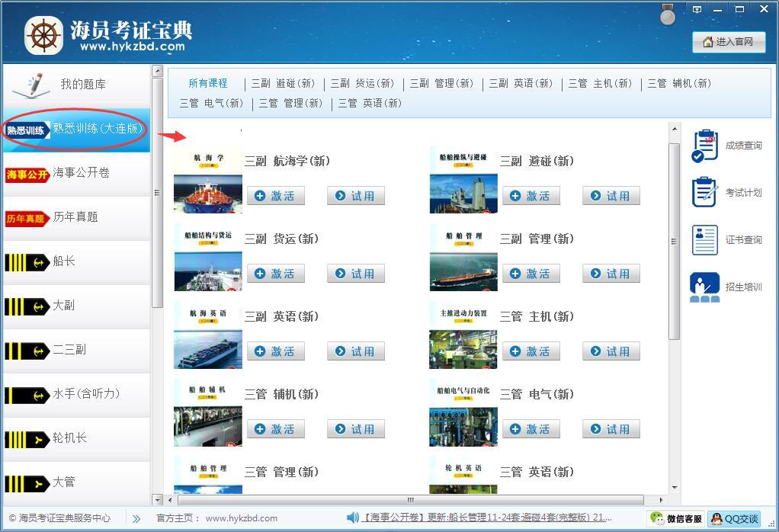Click the course list vertical scrollbar

tap(674, 240)
